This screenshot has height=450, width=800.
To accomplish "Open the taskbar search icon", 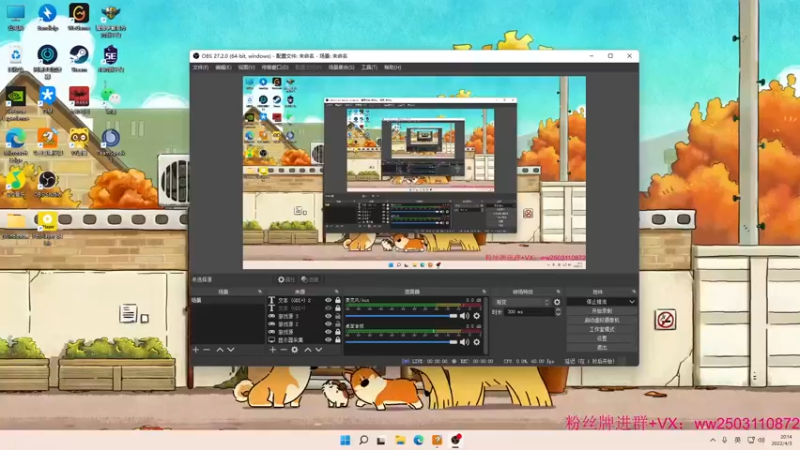I will [x=363, y=440].
